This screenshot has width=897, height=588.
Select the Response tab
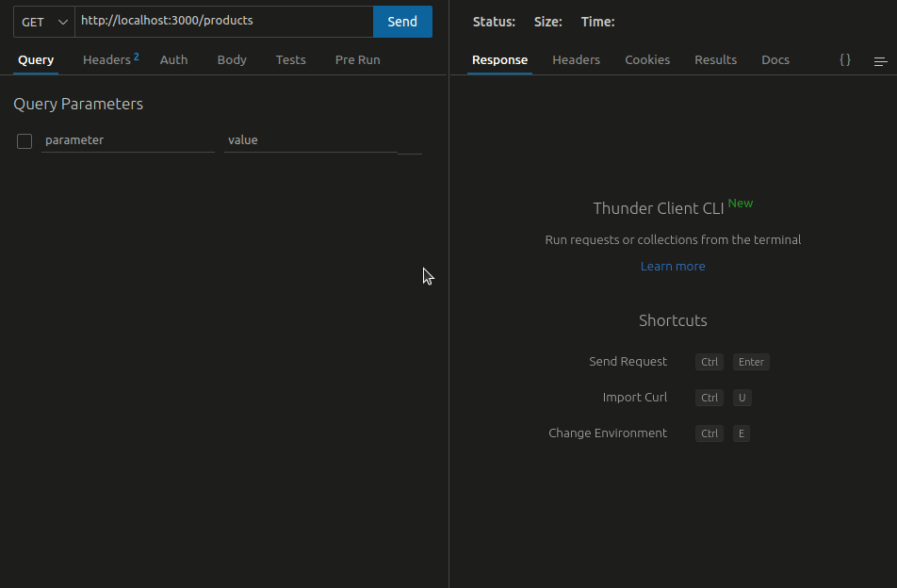(x=499, y=60)
